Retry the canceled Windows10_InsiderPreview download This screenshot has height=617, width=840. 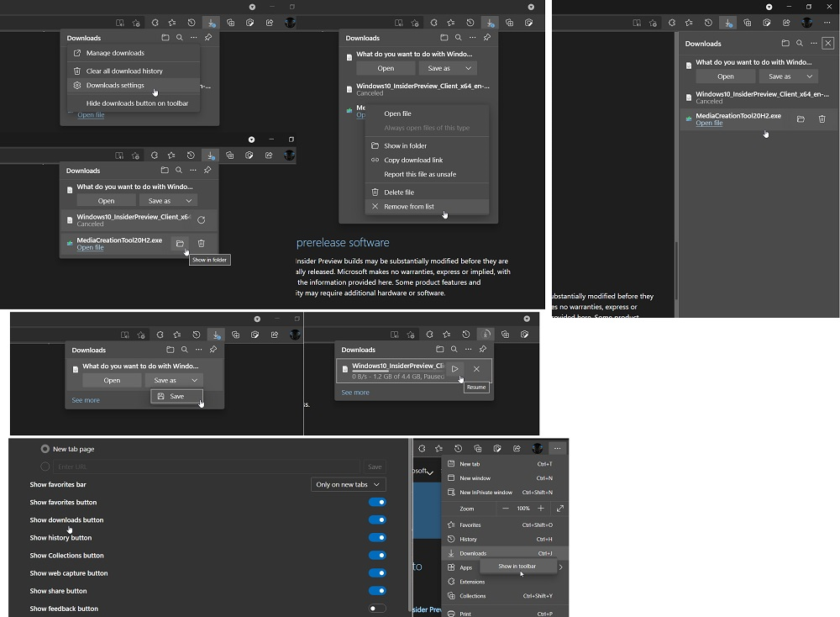[x=201, y=219]
